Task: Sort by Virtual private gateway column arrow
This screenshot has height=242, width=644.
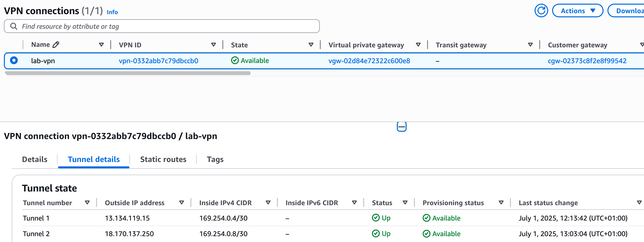Action: tap(418, 45)
